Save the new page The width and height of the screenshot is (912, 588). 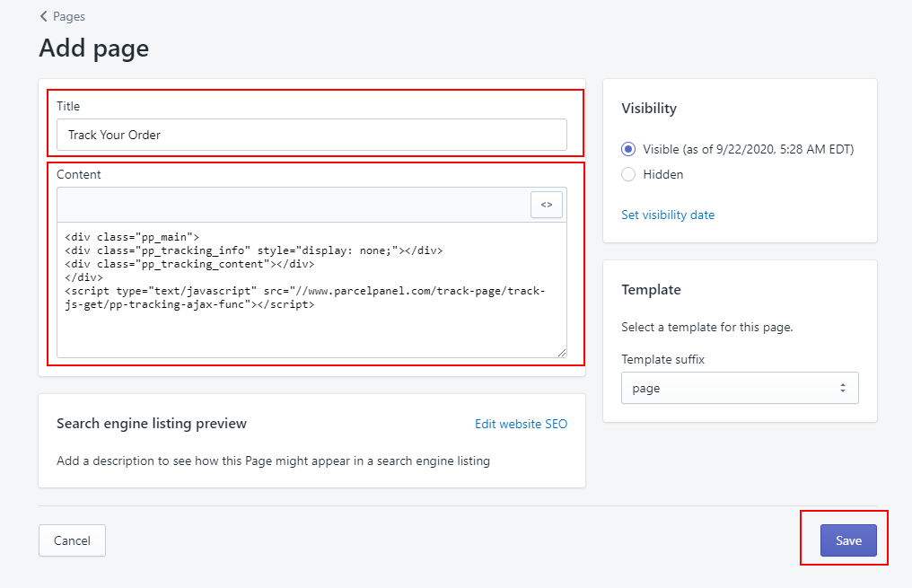[848, 540]
